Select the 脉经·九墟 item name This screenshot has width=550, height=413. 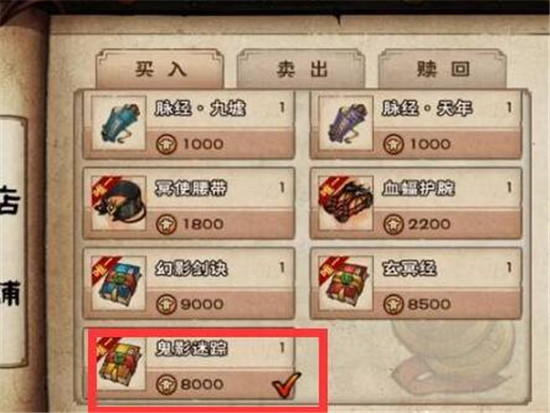(200, 108)
